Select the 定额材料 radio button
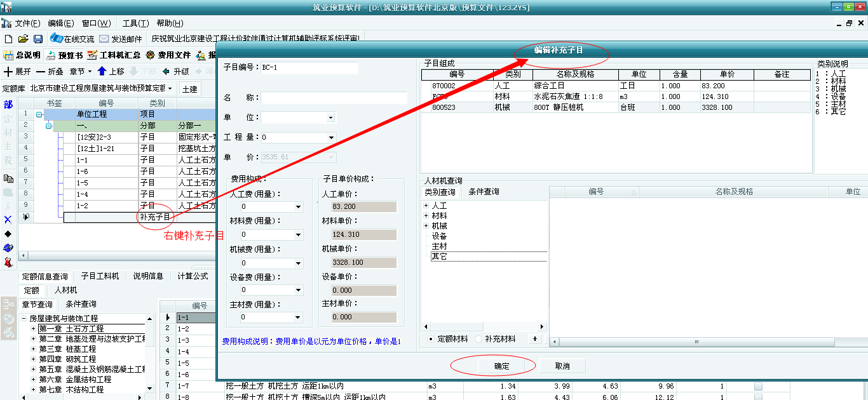Screen dimensions: 868x400 click(431, 339)
